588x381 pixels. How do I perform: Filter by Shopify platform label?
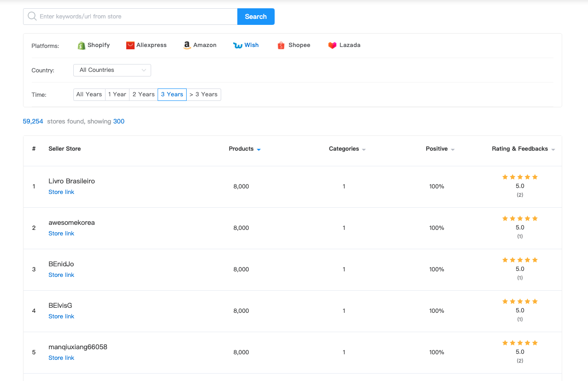[99, 45]
